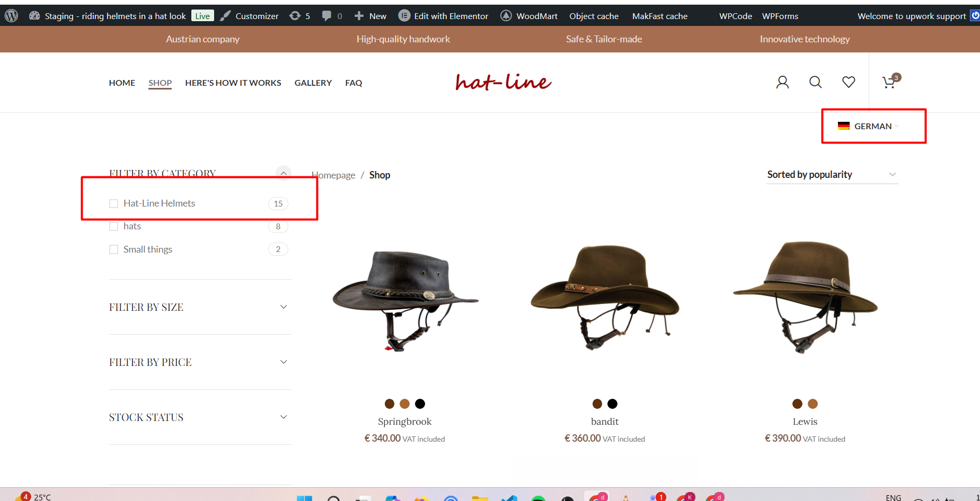Image resolution: width=980 pixels, height=501 pixels.
Task: Tick the hats category checkbox
Action: (113, 226)
